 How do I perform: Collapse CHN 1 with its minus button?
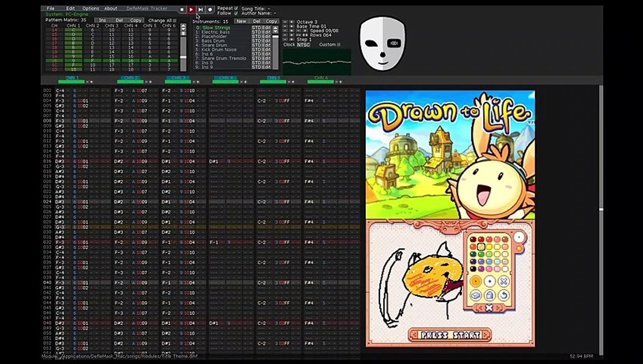point(87,82)
